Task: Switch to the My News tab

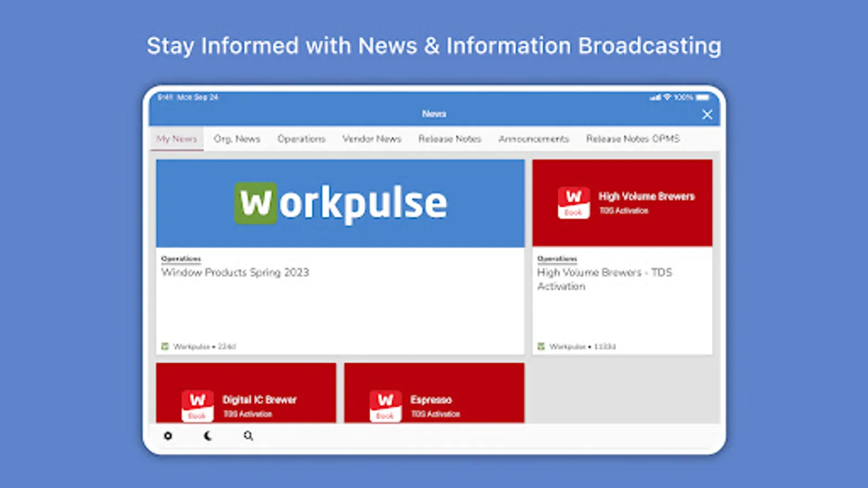Action: (x=177, y=139)
